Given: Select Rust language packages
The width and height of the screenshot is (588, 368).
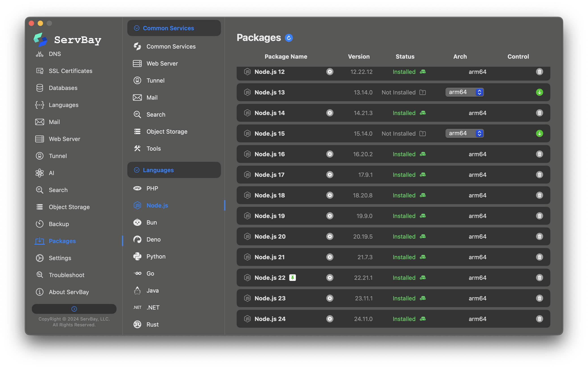Looking at the screenshot, I should click(x=152, y=324).
